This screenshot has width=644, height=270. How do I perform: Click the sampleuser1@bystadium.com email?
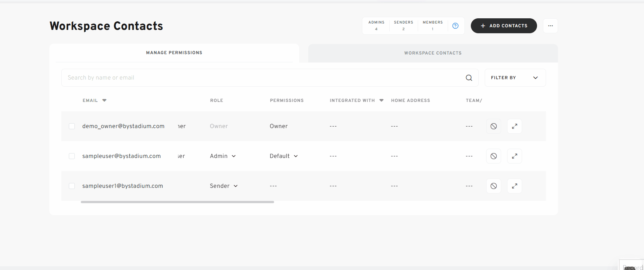click(123, 186)
